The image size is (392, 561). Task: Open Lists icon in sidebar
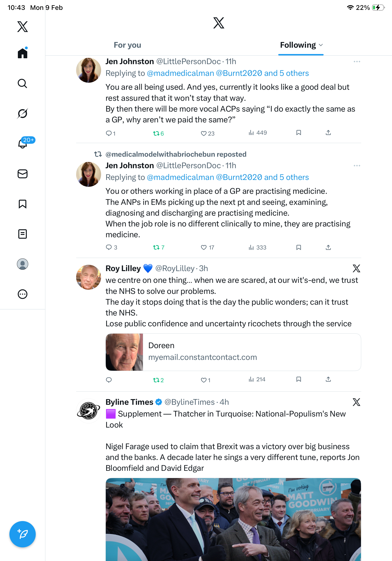(23, 234)
